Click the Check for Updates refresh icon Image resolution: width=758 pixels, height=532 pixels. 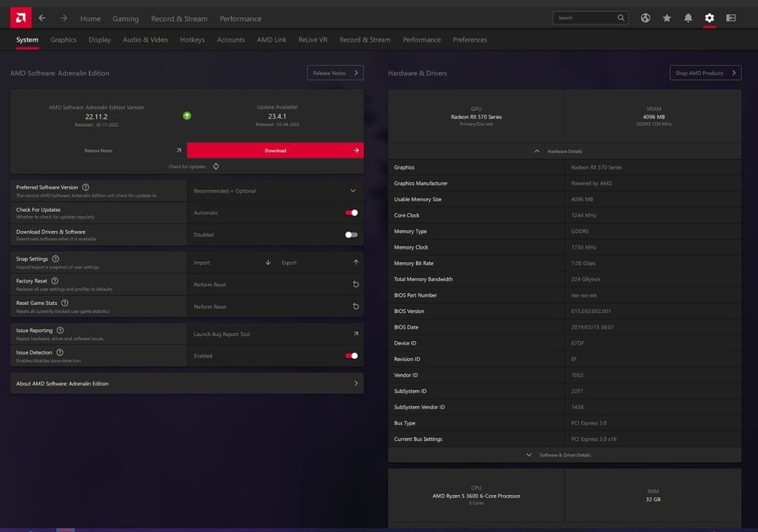tap(216, 166)
